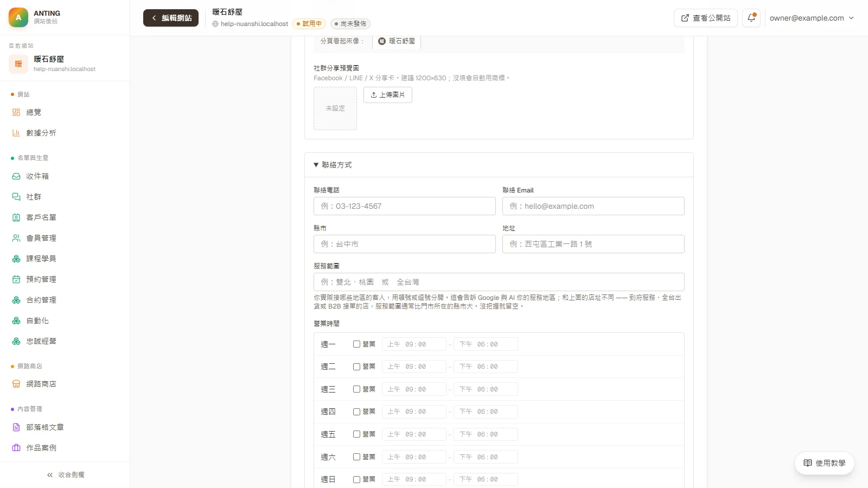The image size is (868, 488).
Task: Open 使用教學 help button
Action: tap(825, 463)
